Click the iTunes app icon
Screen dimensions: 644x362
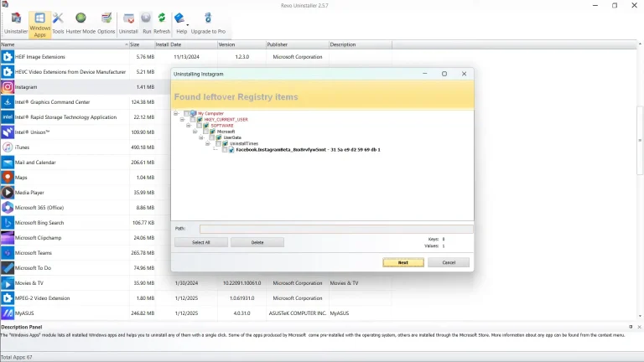pos(8,147)
